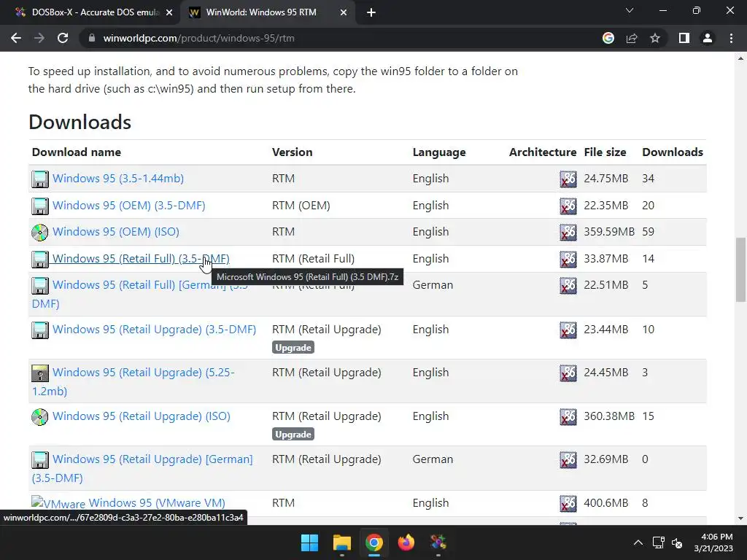This screenshot has width=747, height=560.
Task: Click x86 architecture icon in 400.6MB row
Action: [x=568, y=504]
